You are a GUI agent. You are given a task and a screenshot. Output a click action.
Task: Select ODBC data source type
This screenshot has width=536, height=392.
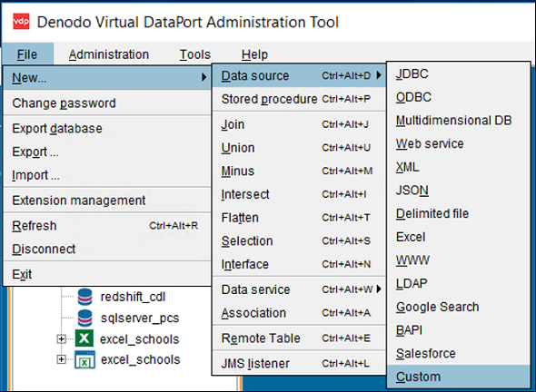[459, 97]
